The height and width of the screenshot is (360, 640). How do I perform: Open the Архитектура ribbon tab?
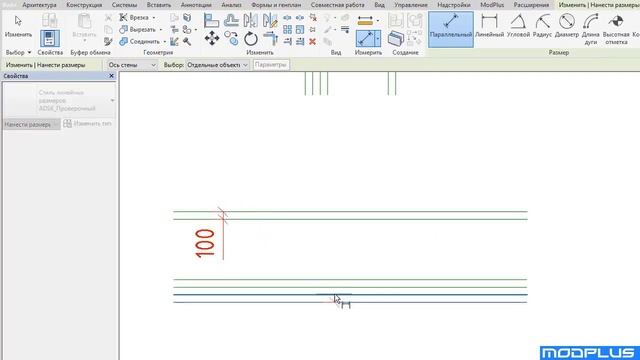click(x=39, y=5)
